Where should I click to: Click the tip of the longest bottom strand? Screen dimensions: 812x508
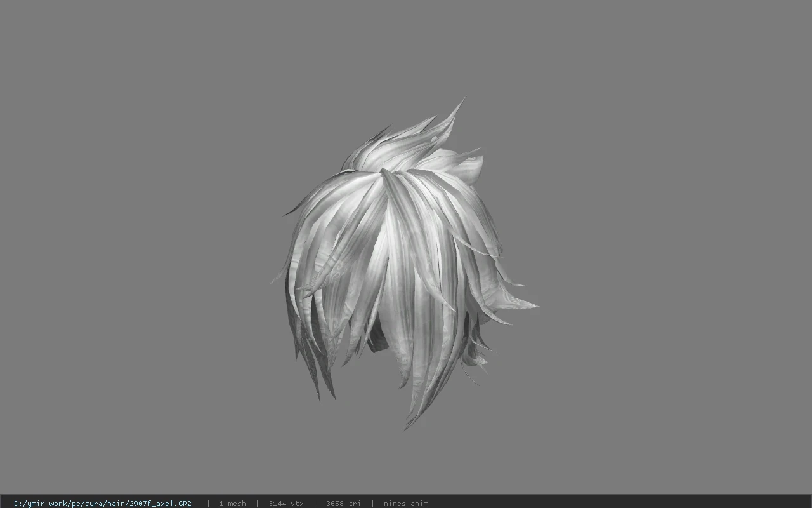coord(406,429)
